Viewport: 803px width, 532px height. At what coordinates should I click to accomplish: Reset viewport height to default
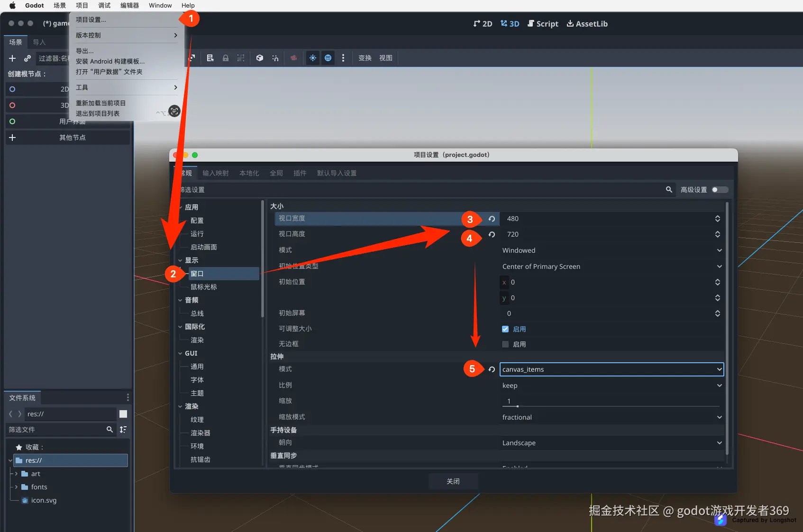[x=492, y=235]
